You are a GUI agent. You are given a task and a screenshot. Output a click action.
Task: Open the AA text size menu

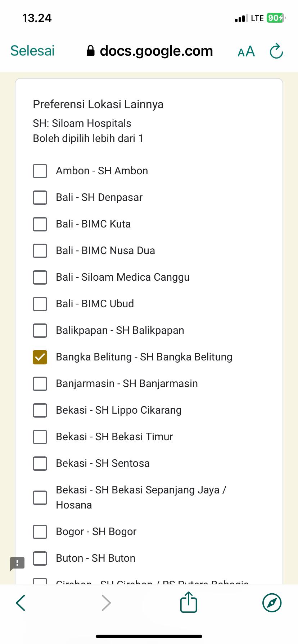(246, 51)
